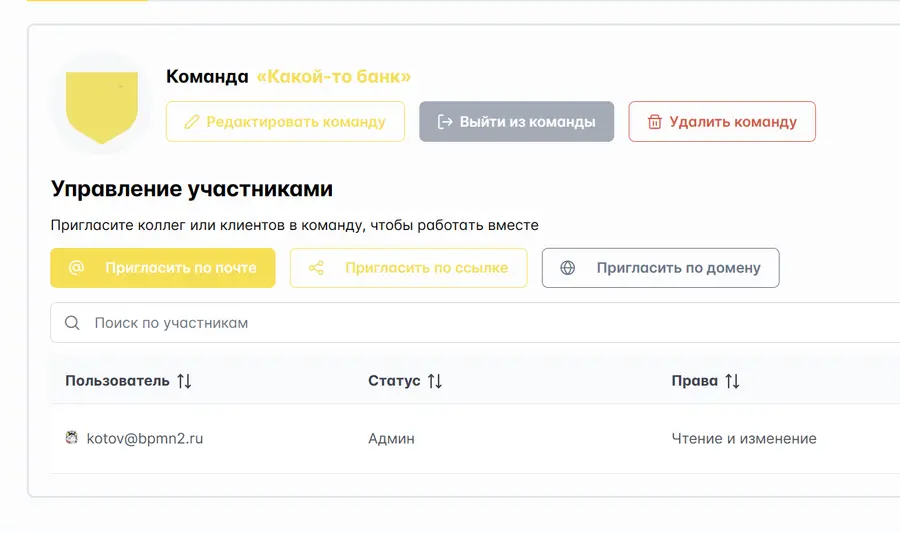Click the yellow shield team logo
This screenshot has height=533, width=900.
click(x=102, y=107)
